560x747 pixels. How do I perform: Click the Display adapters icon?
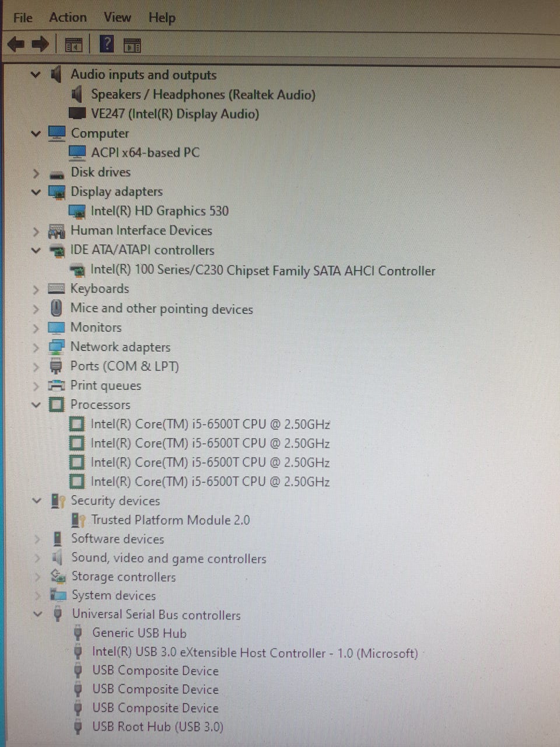coord(57,192)
